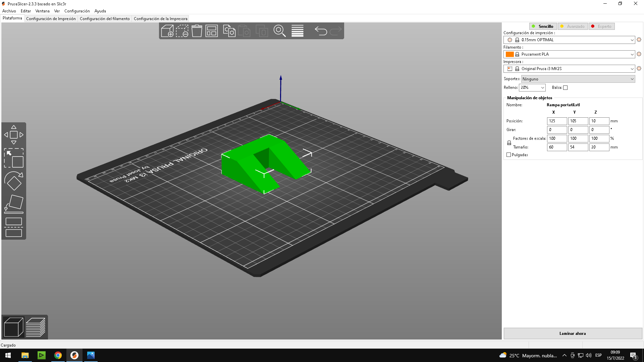
Task: Click the Add object toolbar icon
Action: point(167,31)
